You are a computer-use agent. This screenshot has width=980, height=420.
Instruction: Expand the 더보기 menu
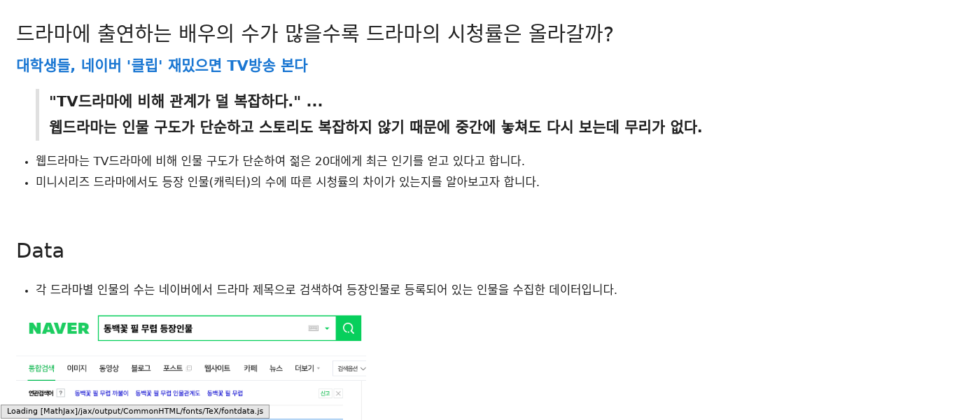point(307,368)
